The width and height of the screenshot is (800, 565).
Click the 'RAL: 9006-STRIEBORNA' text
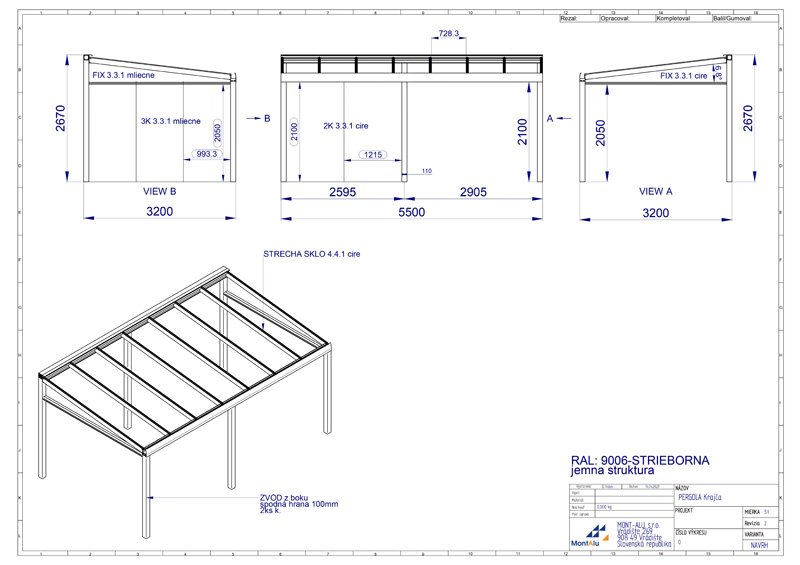point(640,460)
